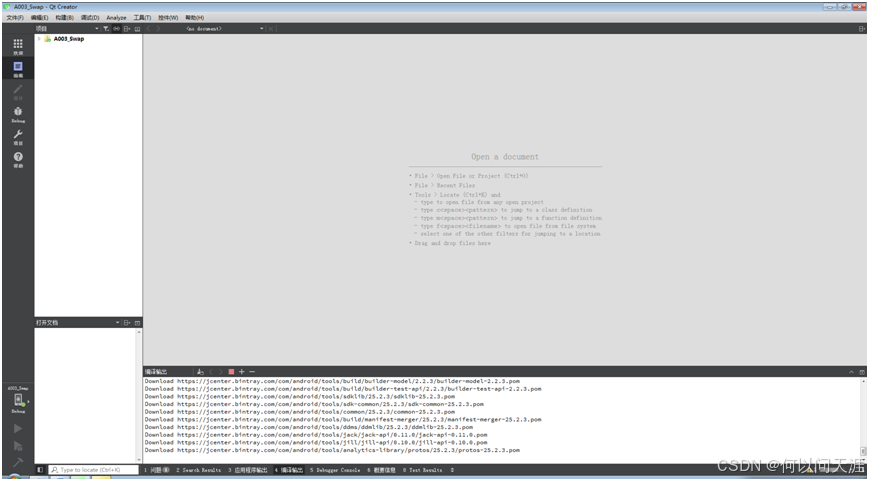Expand the A003_Swap project tree
This screenshot has width=869, height=481.
click(39, 39)
